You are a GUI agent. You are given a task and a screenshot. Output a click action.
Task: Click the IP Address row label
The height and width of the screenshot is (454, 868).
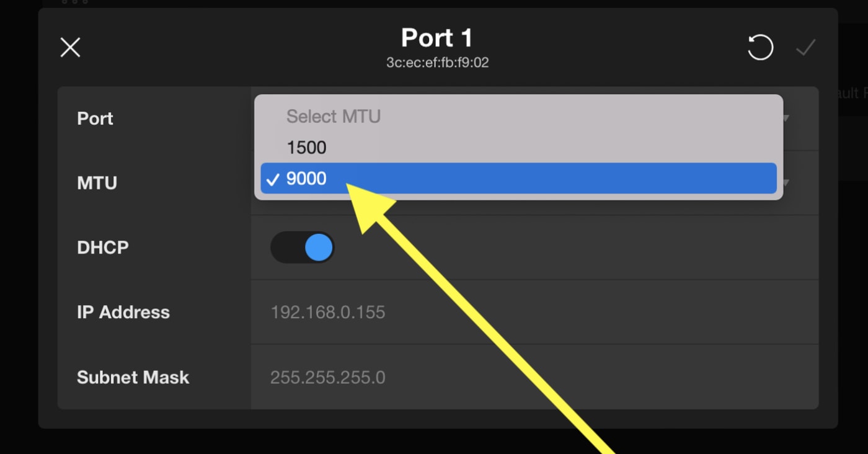[123, 312]
